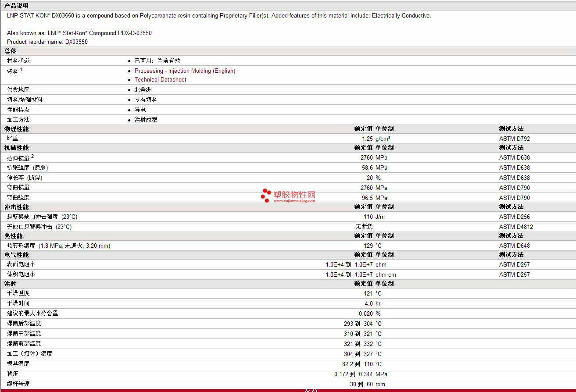Viewport: 576px width, 392px height.
Task: Click the 机械性能 section header
Action: coord(16,148)
